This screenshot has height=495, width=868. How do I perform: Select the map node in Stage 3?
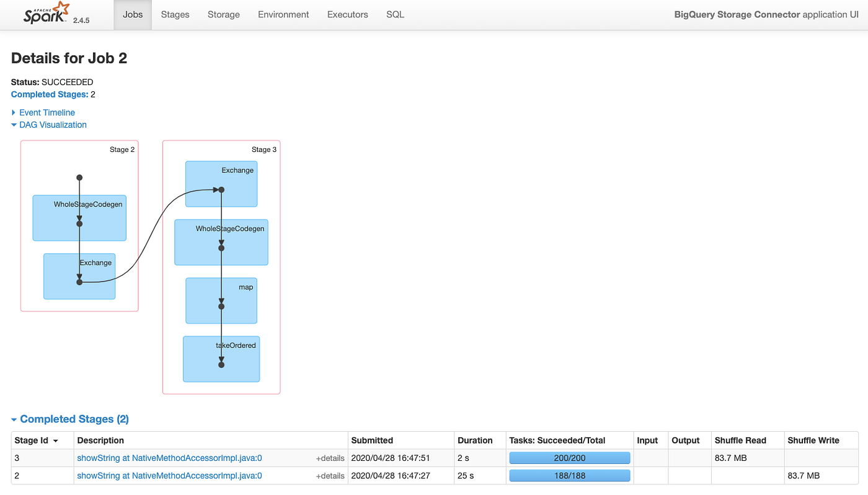tap(221, 301)
